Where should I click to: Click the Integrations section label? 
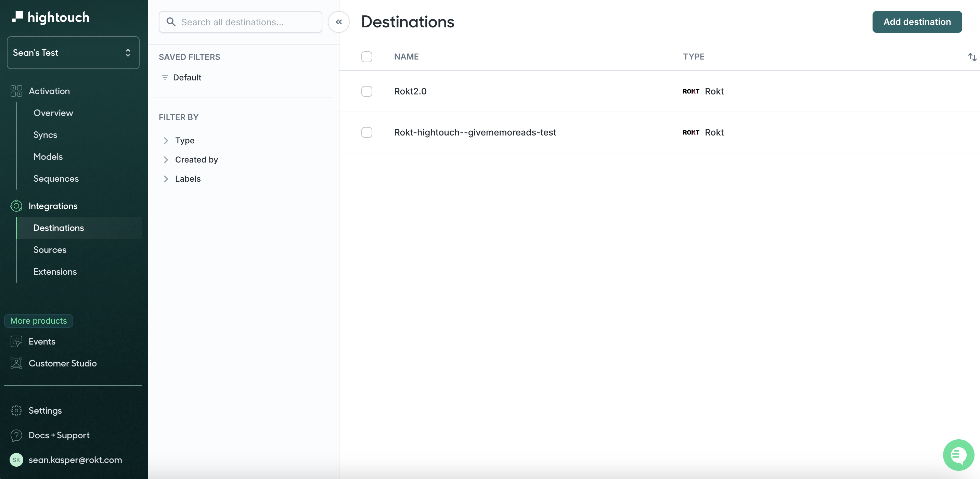[x=53, y=206]
